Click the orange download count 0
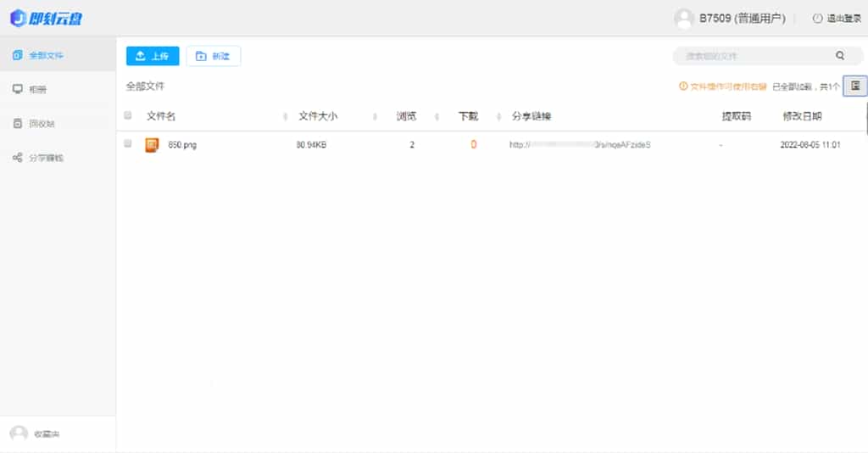 tap(473, 144)
